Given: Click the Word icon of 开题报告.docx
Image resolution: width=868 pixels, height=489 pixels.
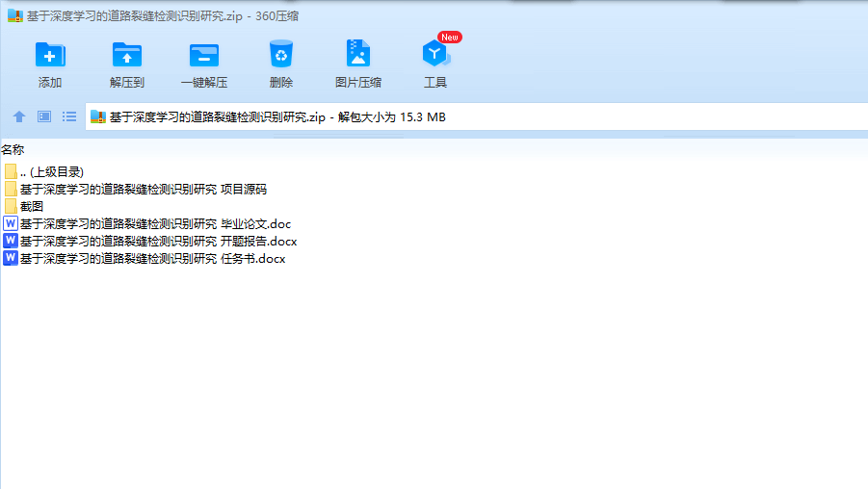Looking at the screenshot, I should coord(11,241).
